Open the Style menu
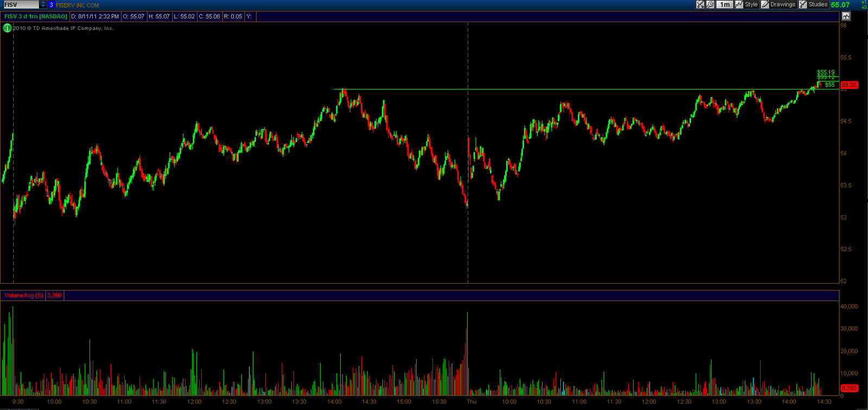This screenshot has height=410, width=868. (x=751, y=4)
